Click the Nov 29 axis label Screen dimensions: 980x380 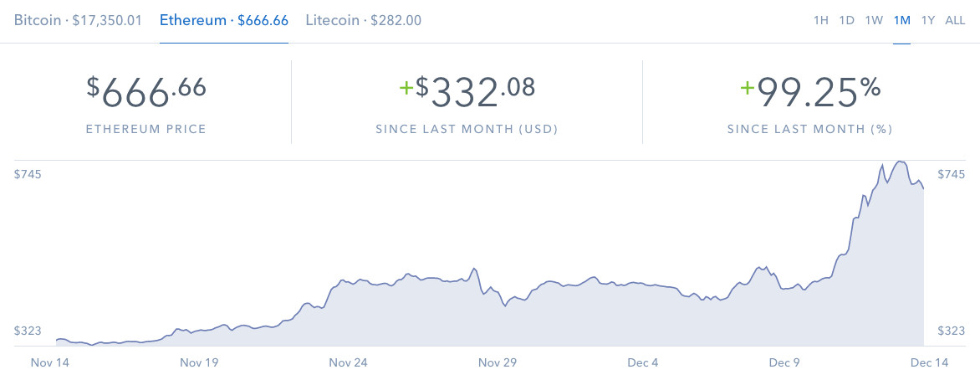tap(498, 363)
